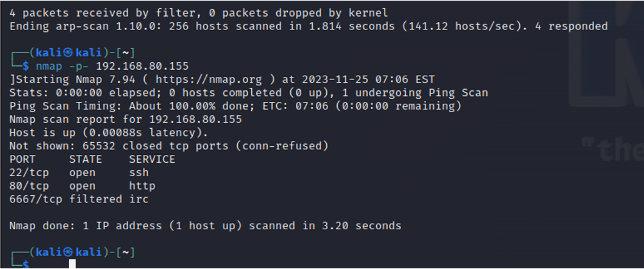Click the 'Host is up' latency line
644x269 pixels.
click(109, 133)
